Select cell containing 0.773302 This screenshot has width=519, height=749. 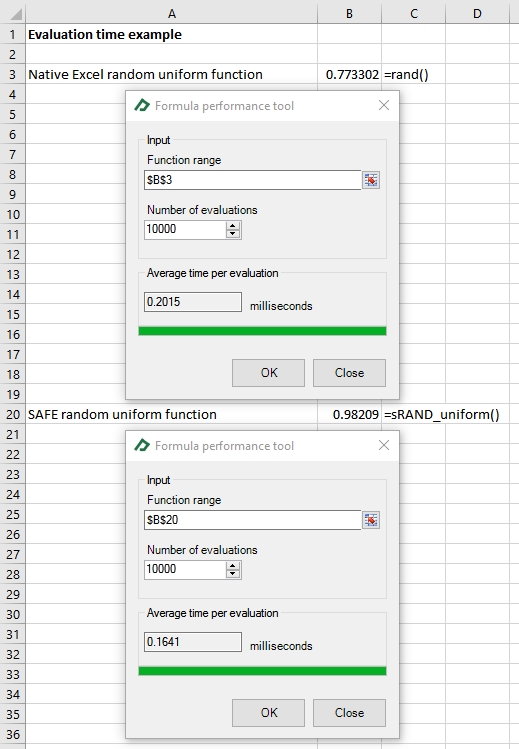(x=349, y=75)
